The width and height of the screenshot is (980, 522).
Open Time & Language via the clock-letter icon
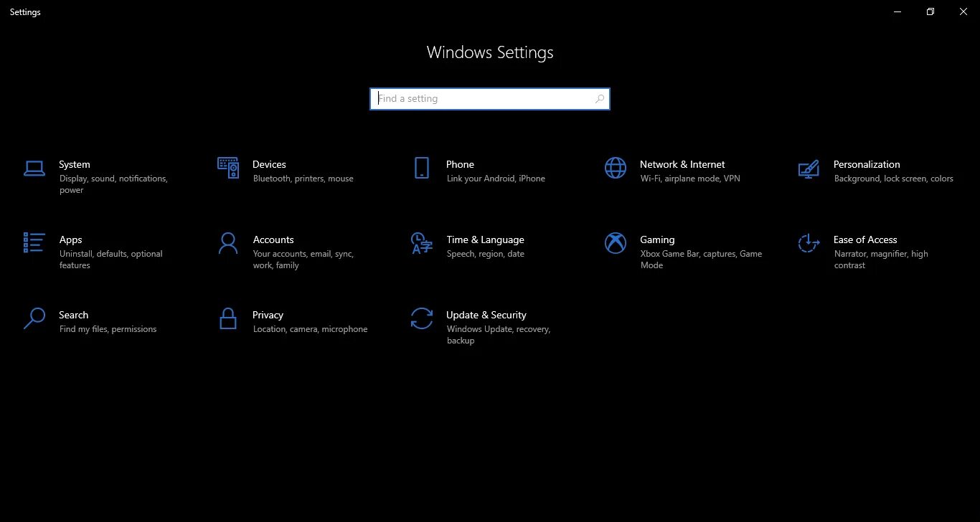(x=422, y=243)
